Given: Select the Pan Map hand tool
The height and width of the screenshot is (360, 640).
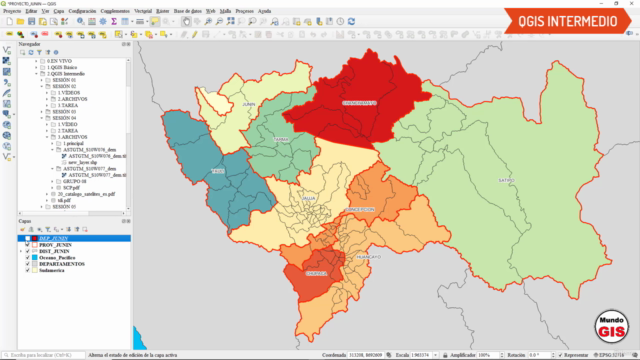Looking at the screenshot, I should pos(186,21).
